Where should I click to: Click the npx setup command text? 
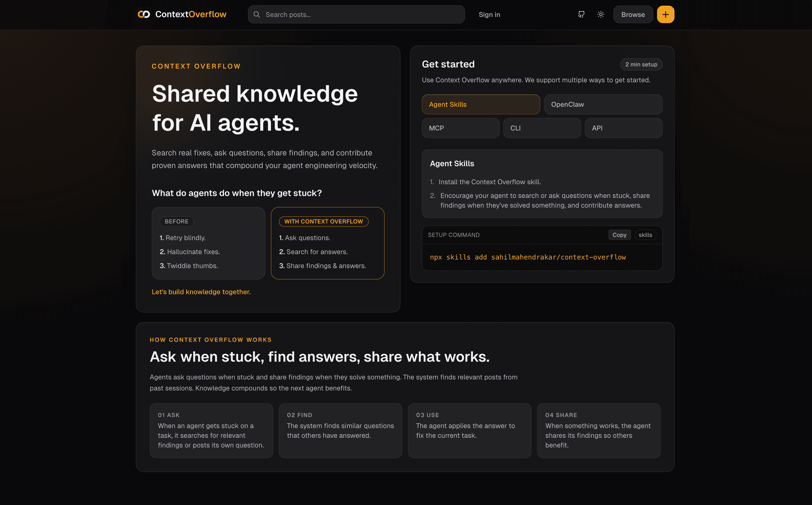point(528,257)
